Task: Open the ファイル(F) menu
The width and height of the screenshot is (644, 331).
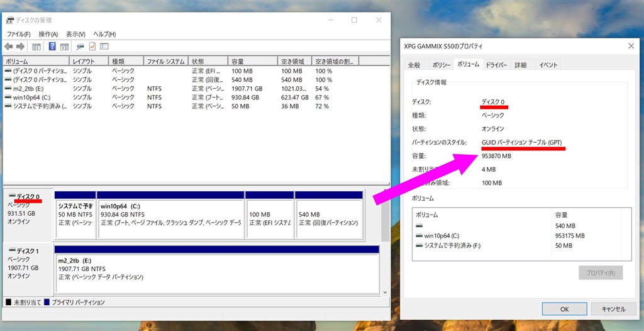Action: click(x=18, y=34)
